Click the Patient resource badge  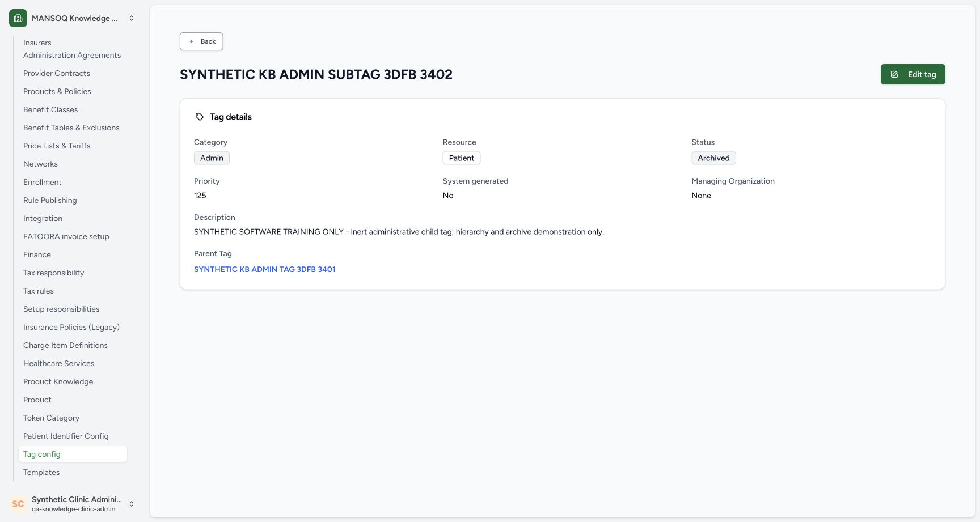(x=462, y=158)
